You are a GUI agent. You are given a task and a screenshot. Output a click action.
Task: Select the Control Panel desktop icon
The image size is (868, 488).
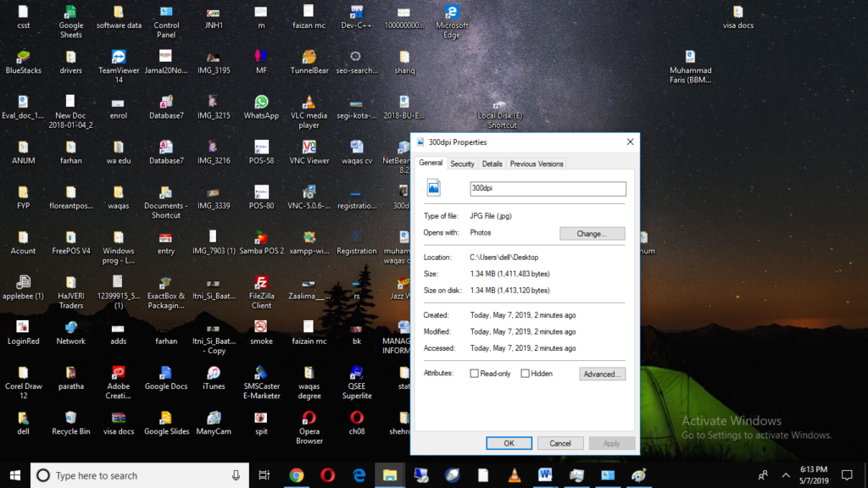(166, 21)
